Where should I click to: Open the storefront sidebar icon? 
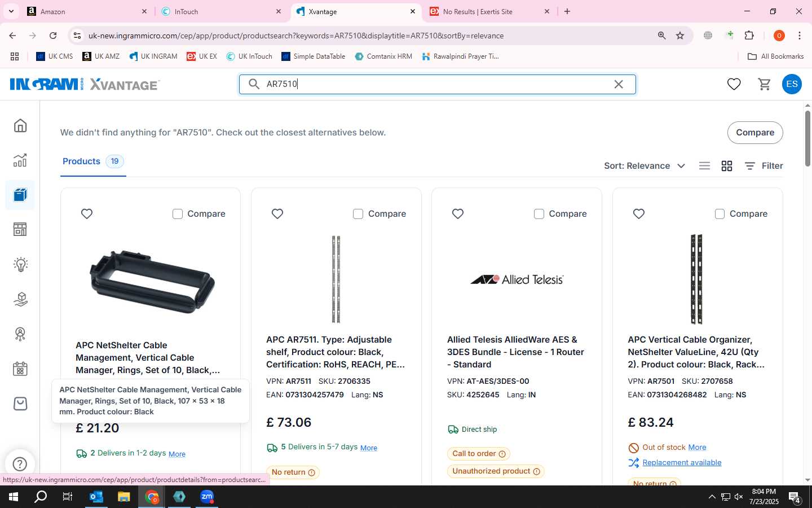pos(20,230)
